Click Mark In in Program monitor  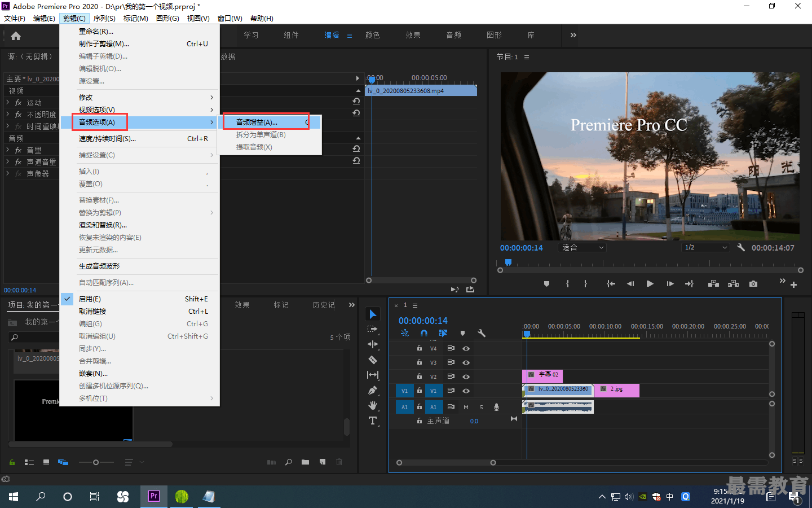(x=567, y=284)
